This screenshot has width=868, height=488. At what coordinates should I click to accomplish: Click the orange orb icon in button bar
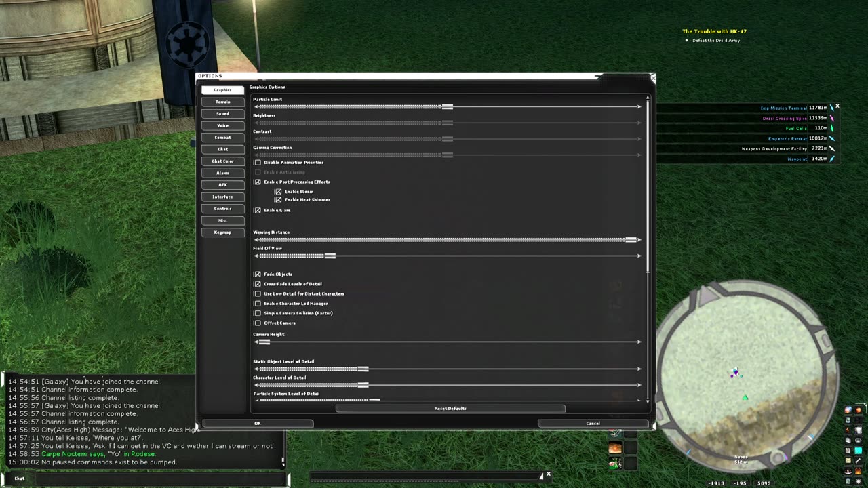[x=859, y=410]
